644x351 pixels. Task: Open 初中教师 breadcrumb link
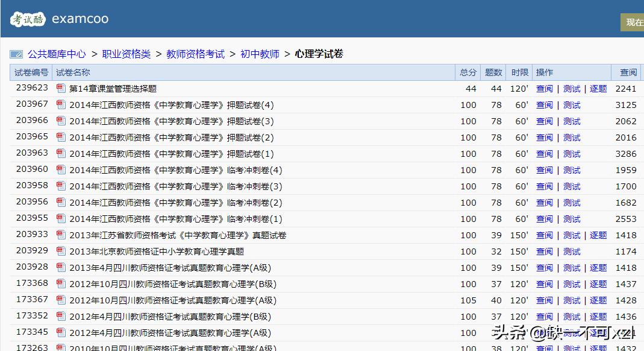pyautogui.click(x=260, y=54)
